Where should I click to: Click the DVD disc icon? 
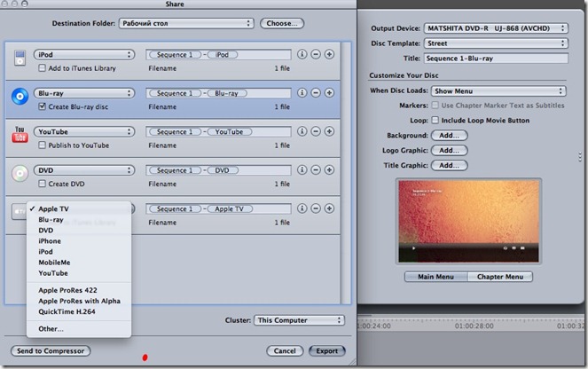pos(20,173)
